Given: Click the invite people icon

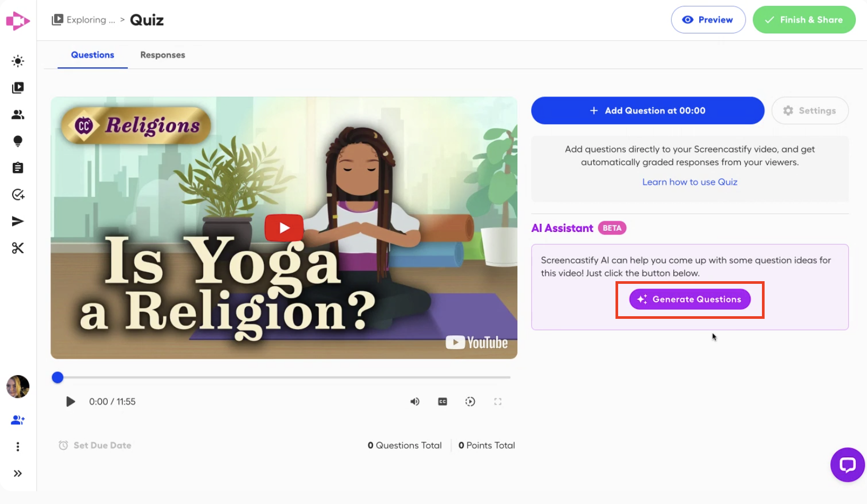Looking at the screenshot, I should click(18, 420).
